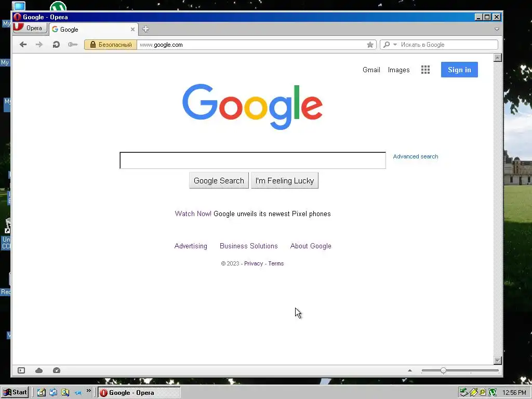Open the password manager key icon
Image resolution: width=532 pixels, height=399 pixels.
73,45
